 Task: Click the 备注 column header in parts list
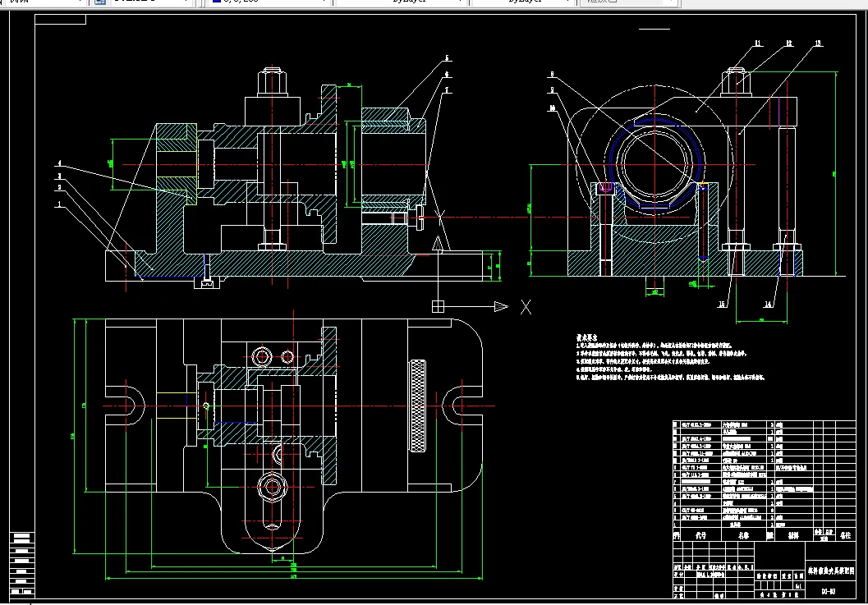pos(845,536)
